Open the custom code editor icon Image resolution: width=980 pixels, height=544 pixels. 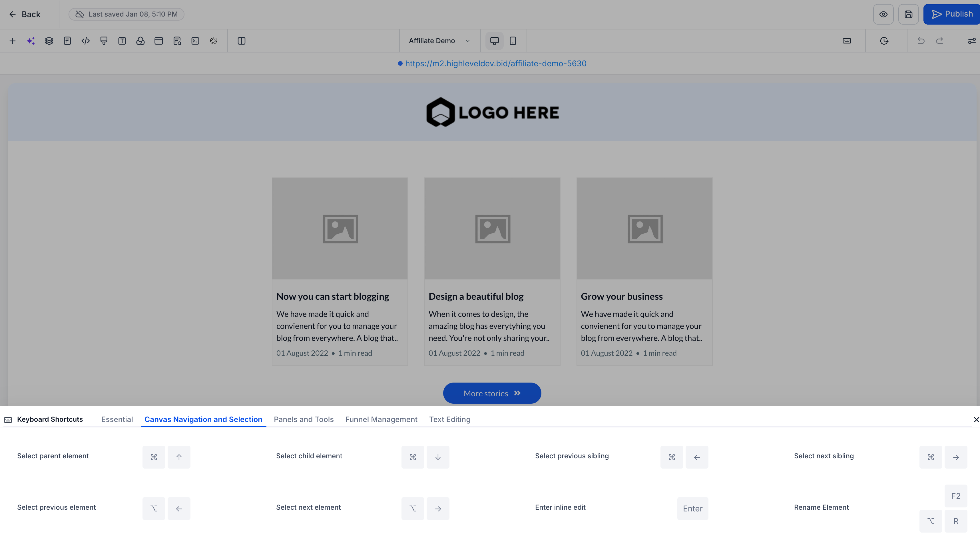tap(86, 41)
